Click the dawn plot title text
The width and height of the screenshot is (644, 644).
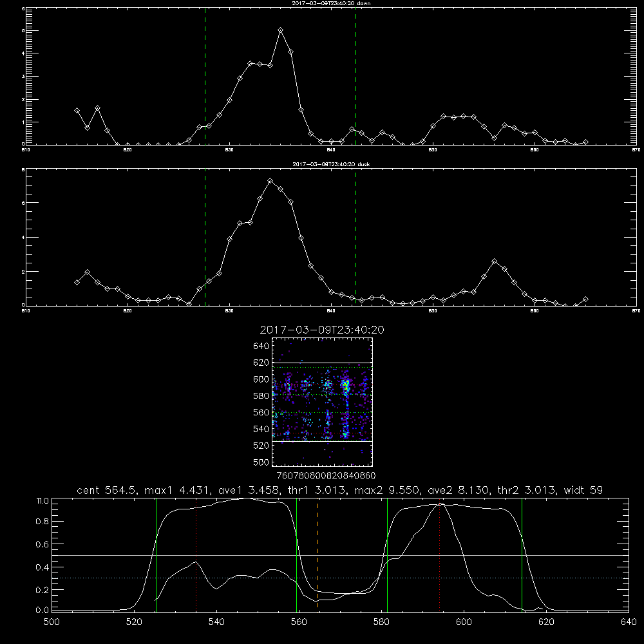[x=331, y=3]
